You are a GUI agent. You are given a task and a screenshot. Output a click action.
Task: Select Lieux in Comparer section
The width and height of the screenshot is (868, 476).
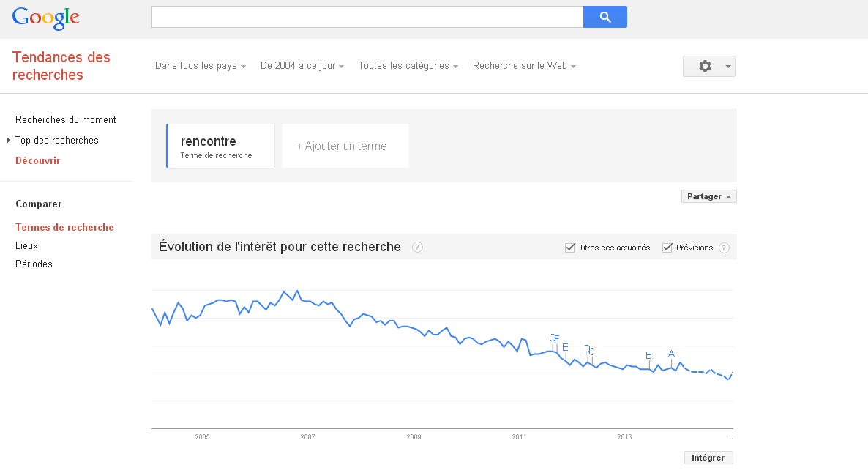(x=26, y=245)
